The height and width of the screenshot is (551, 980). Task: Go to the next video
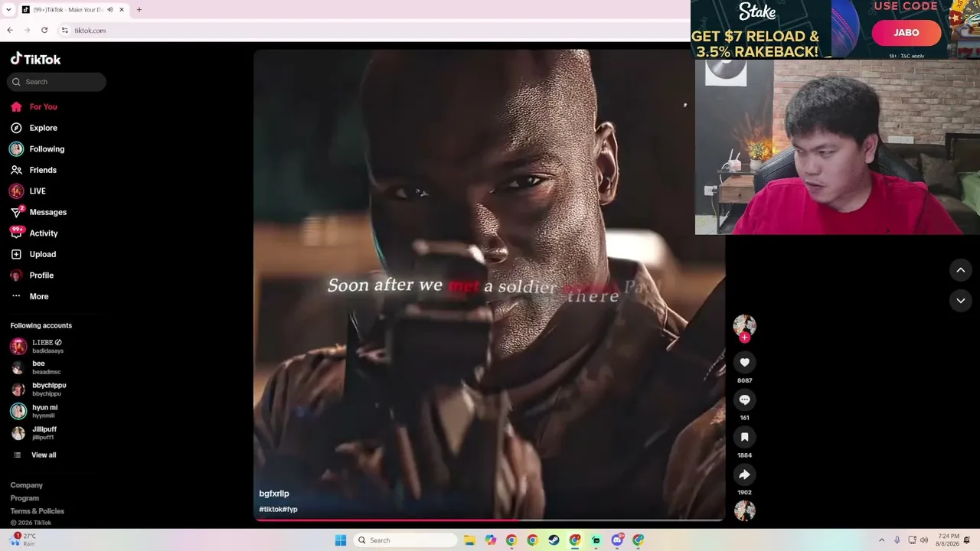(960, 301)
